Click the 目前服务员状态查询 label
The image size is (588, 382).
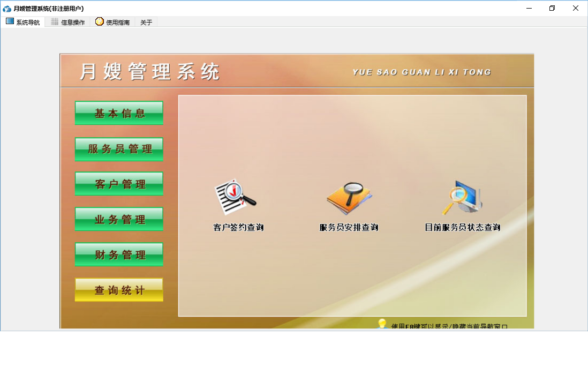(x=463, y=227)
